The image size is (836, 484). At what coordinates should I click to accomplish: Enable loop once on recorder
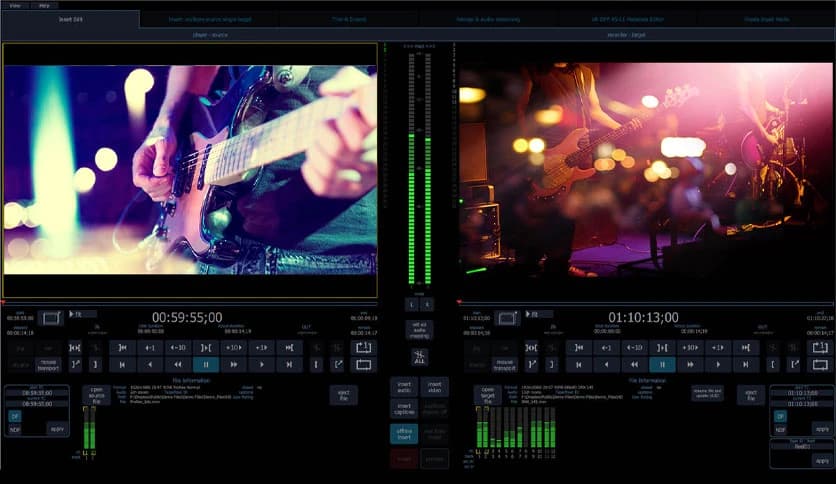click(x=820, y=348)
